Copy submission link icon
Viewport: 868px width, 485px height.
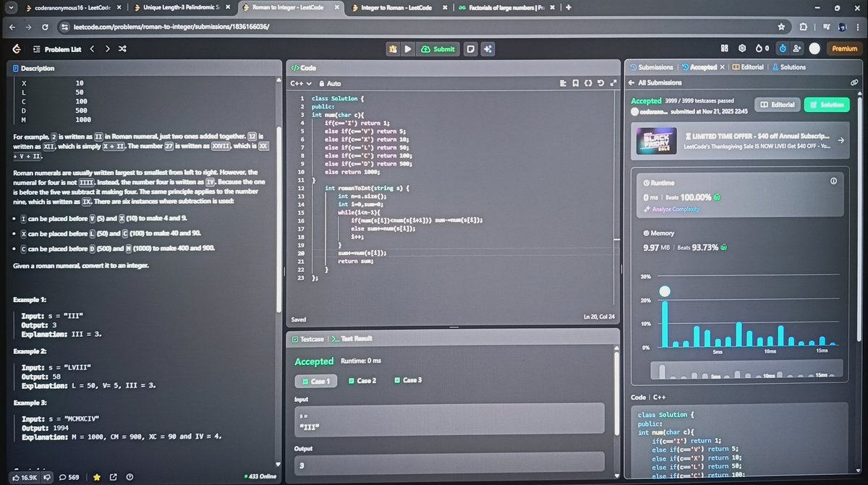pos(854,83)
